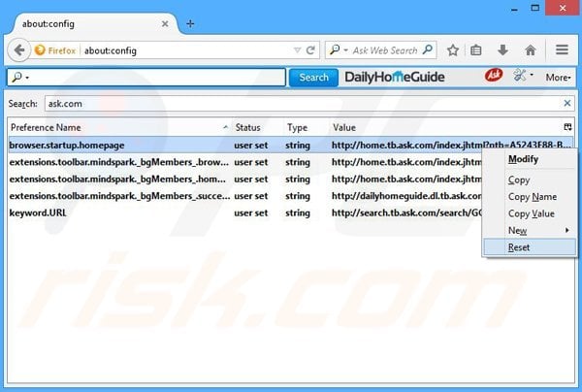Select the extensions.toolbar.mindspark._bgMembers_.succe... row
582x392 pixels.
coord(245,196)
